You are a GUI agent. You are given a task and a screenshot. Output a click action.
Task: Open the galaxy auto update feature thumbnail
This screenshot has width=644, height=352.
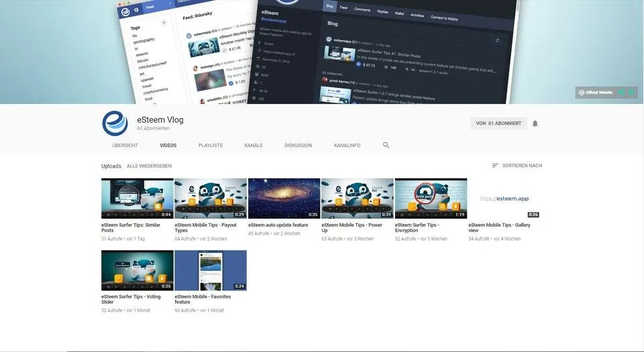point(284,198)
